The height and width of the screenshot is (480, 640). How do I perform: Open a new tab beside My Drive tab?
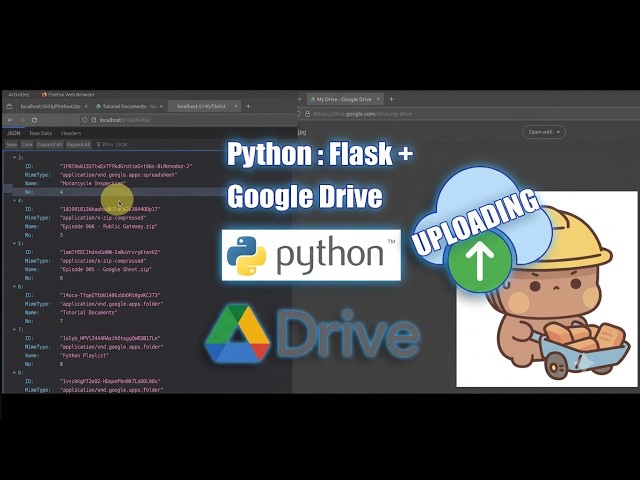[391, 99]
